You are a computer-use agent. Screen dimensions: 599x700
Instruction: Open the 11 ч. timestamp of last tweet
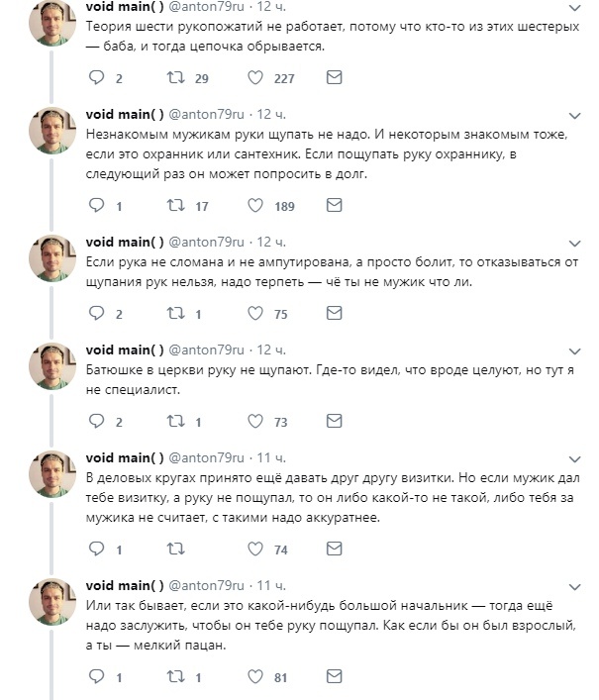point(271,585)
